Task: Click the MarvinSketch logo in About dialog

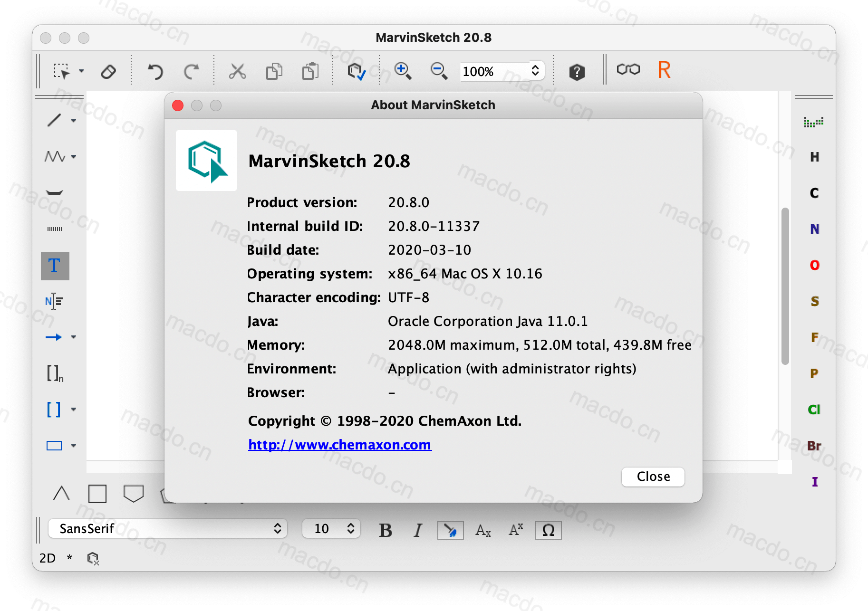Action: tap(206, 161)
